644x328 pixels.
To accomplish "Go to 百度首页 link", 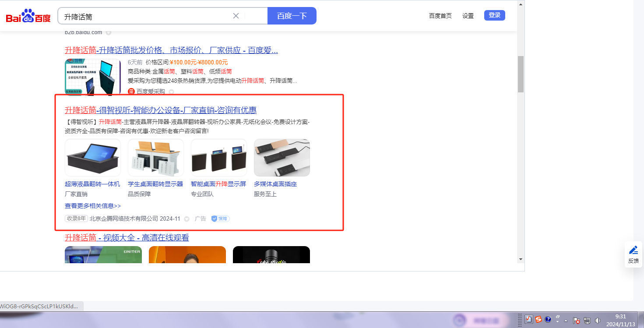I will click(x=440, y=16).
